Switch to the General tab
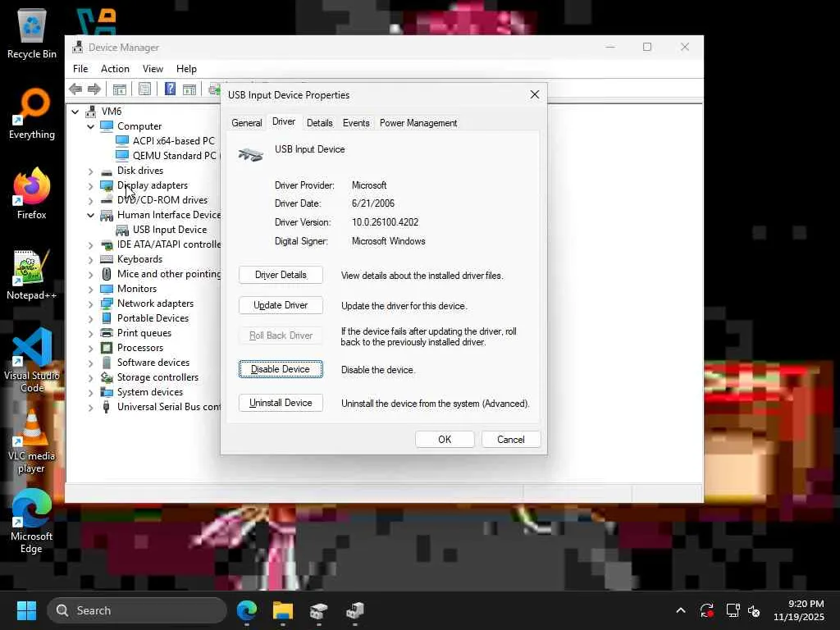 (246, 123)
